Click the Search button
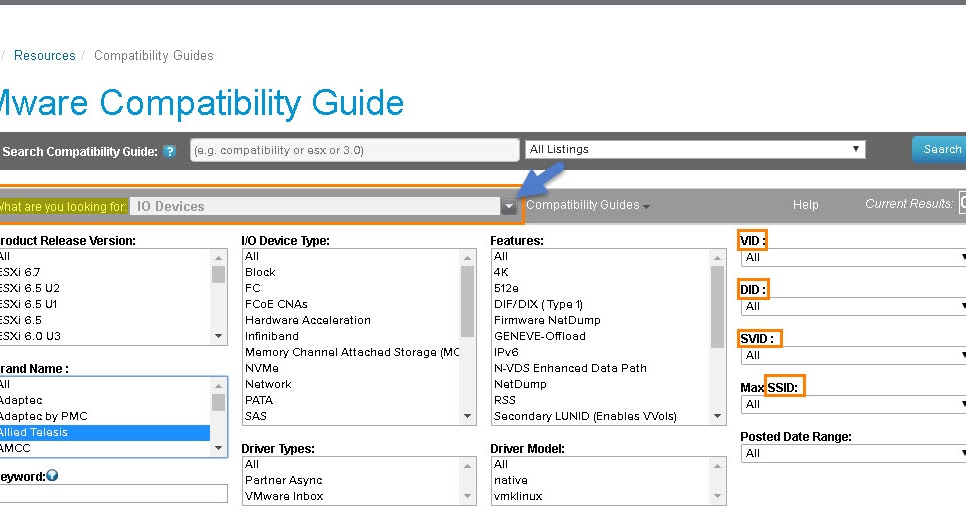The image size is (966, 507). 940,150
